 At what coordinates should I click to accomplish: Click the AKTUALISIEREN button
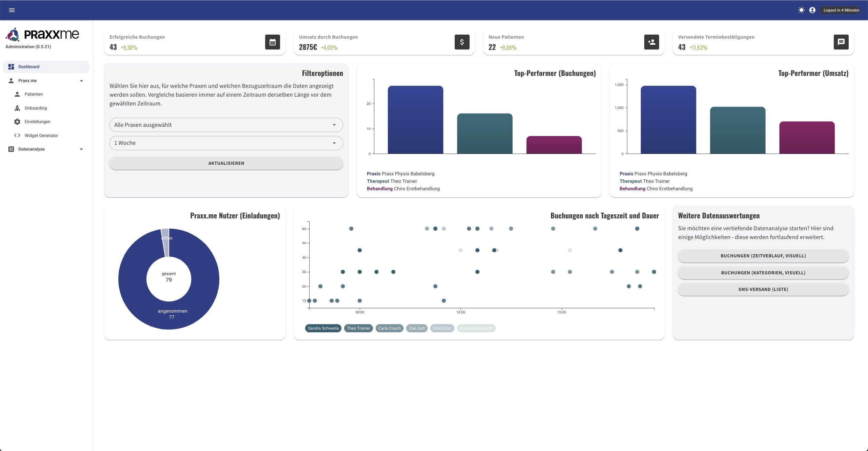tap(226, 163)
